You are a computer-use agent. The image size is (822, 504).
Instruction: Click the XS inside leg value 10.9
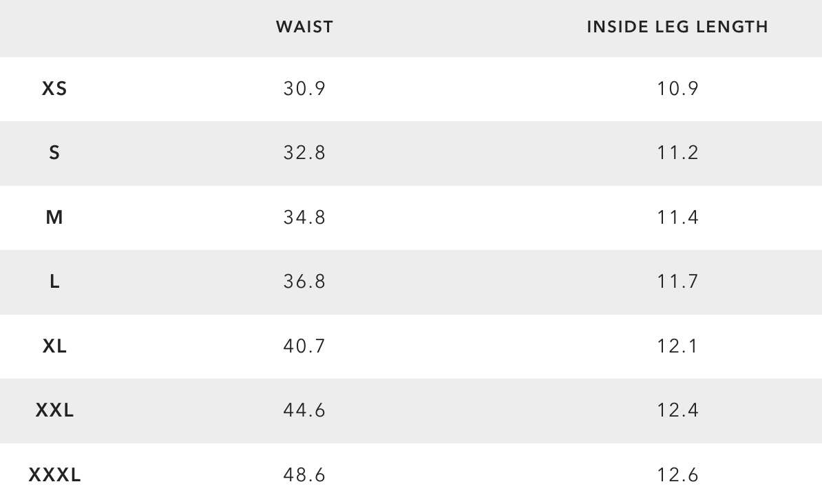[x=677, y=89]
